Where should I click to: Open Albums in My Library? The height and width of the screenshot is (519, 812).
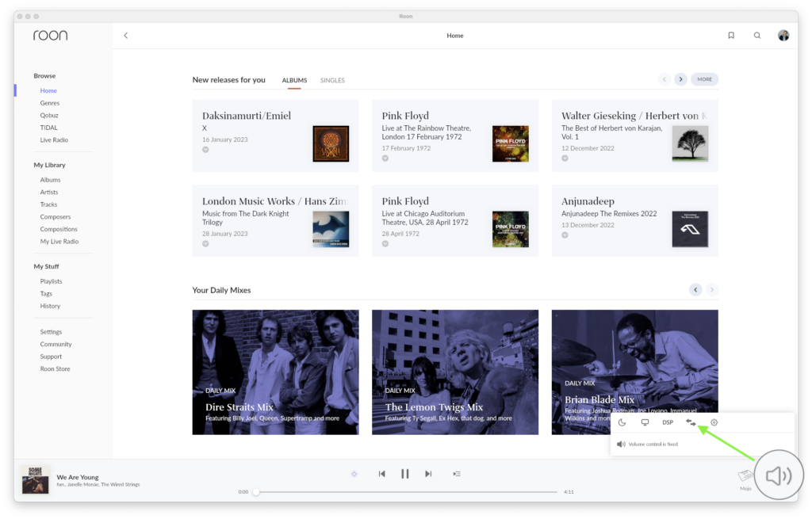click(x=50, y=180)
